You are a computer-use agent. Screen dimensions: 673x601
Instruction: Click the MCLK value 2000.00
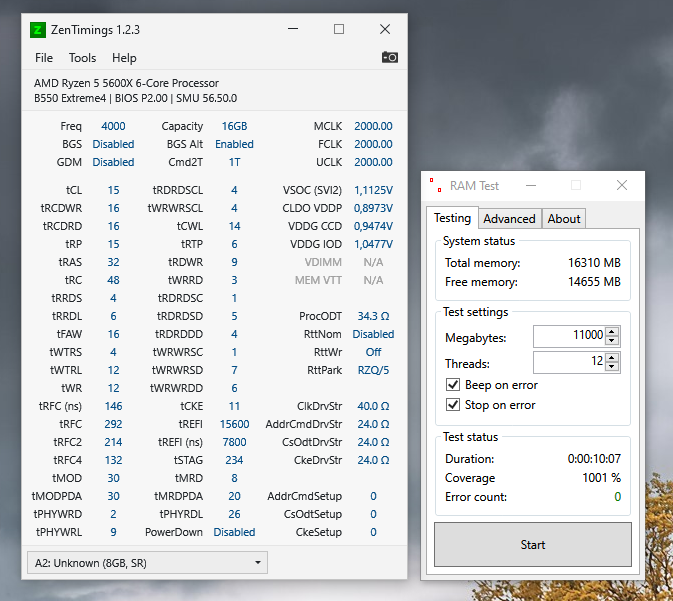[373, 126]
